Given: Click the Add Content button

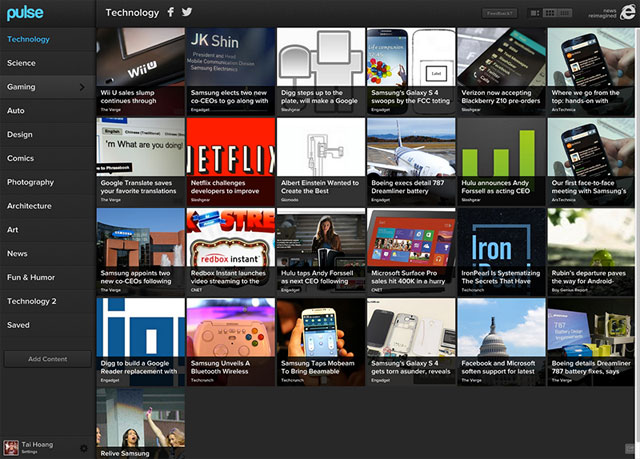Looking at the screenshot, I should point(48,359).
